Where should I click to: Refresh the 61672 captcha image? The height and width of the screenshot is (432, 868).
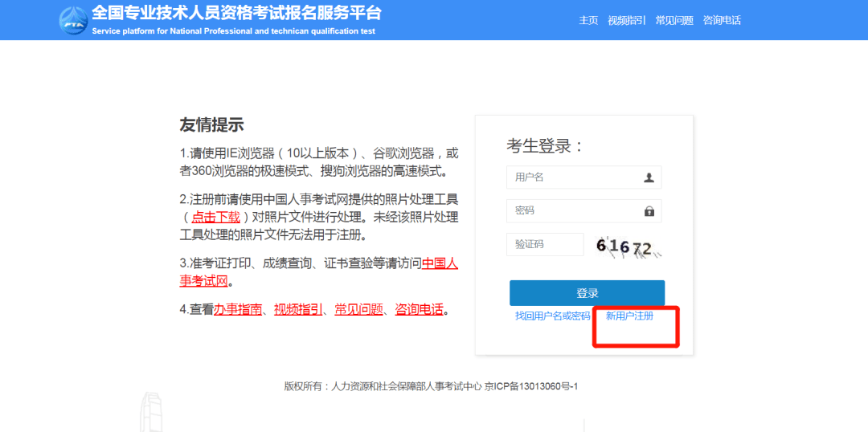[628, 247]
